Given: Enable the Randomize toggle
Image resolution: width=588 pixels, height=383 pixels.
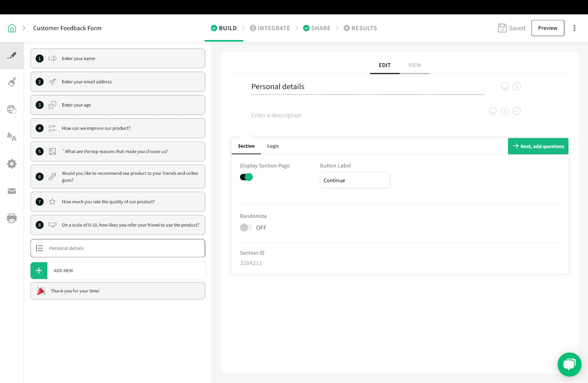Looking at the screenshot, I should tap(246, 227).
